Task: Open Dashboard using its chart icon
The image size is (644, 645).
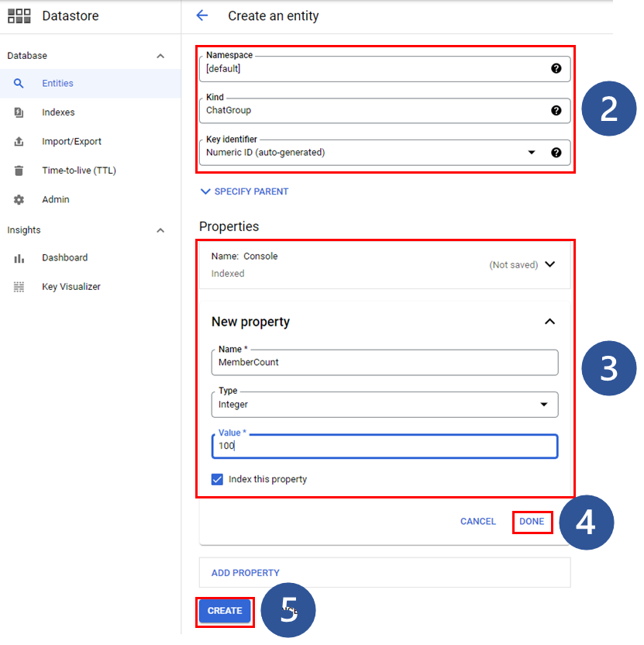Action: (19, 257)
